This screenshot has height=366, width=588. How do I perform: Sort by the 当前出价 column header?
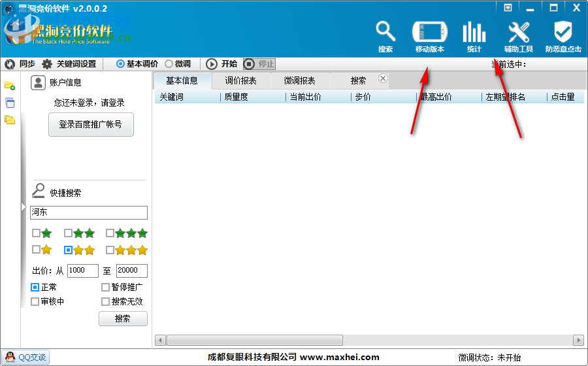click(318, 97)
